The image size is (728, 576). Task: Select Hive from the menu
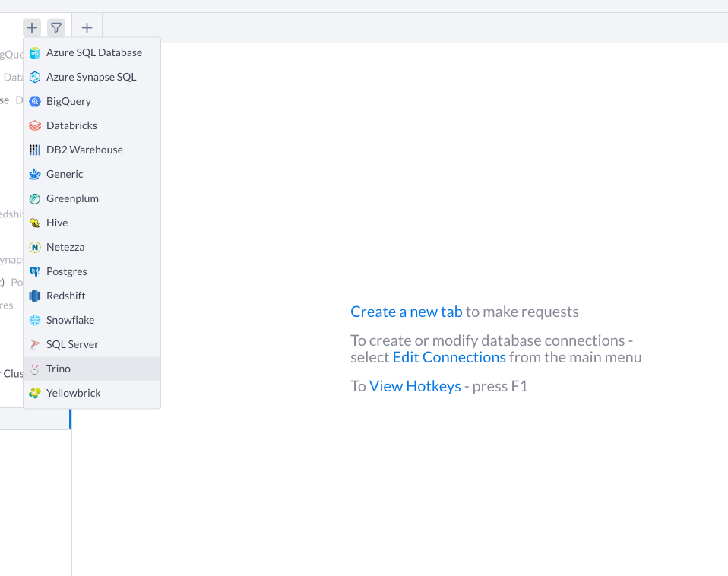[x=92, y=223]
